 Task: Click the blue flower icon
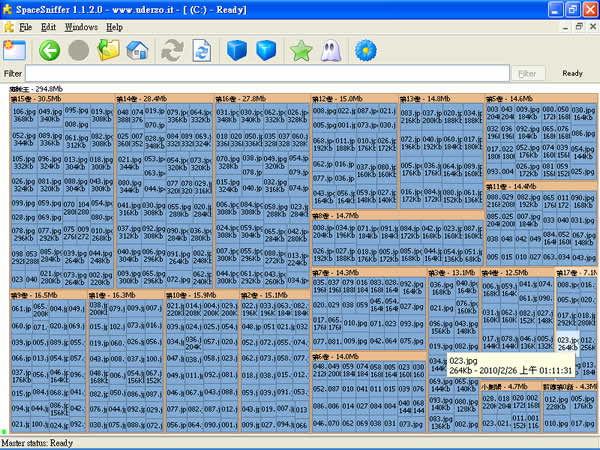365,50
